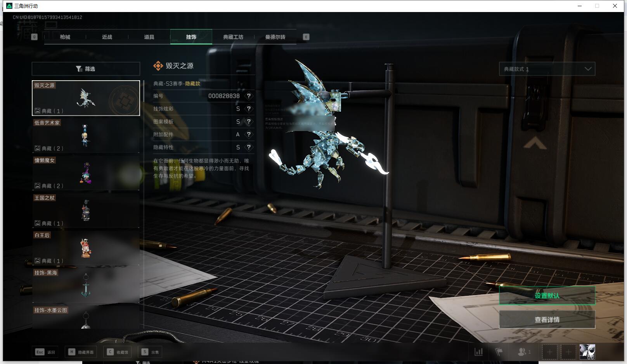
Task: Click the H 隐藏界面 button
Action: pyautogui.click(x=81, y=352)
